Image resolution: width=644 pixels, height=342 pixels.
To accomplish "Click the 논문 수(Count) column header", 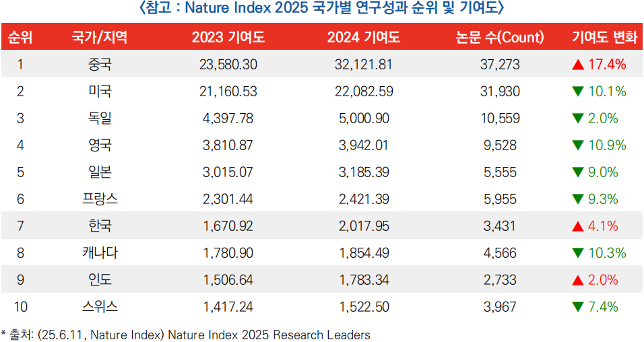I will (501, 38).
